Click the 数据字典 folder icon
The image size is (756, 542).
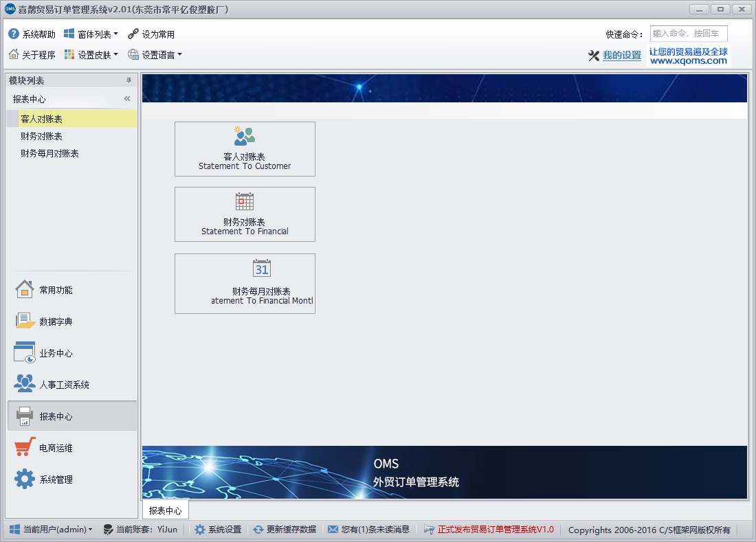tap(25, 321)
